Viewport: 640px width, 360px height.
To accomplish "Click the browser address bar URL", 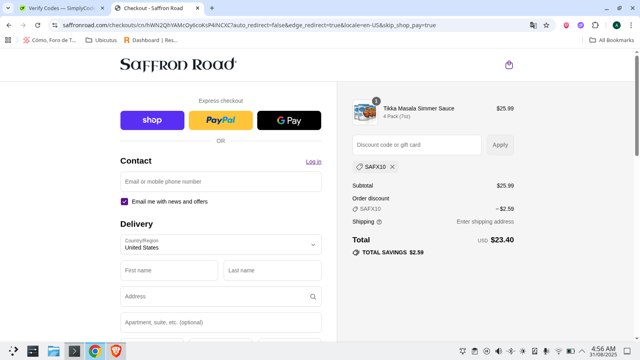I will point(249,25).
